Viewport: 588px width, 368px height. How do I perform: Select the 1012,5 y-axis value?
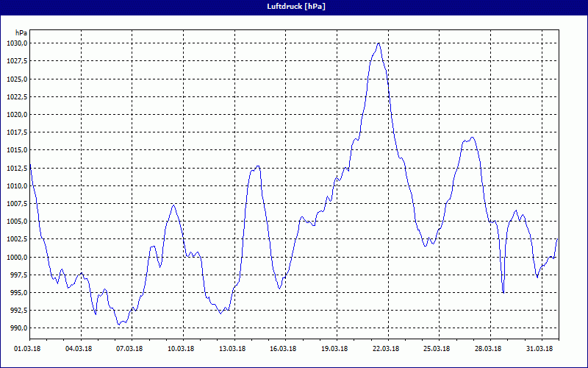click(x=17, y=168)
